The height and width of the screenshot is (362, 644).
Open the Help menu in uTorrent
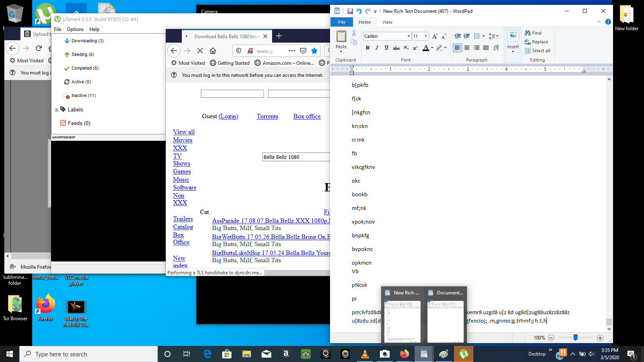(94, 29)
